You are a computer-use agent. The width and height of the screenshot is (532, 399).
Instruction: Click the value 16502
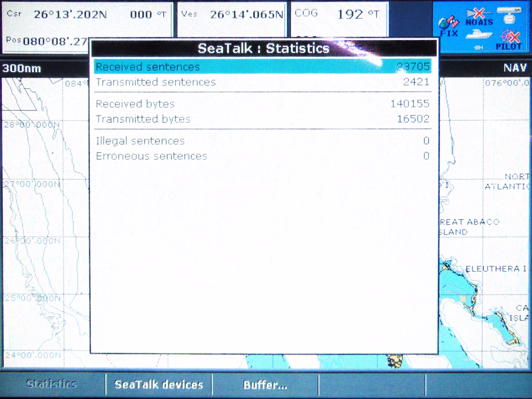click(413, 119)
